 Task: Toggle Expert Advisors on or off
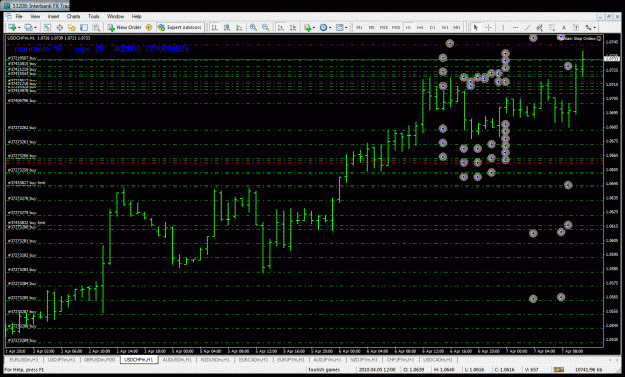(180, 27)
